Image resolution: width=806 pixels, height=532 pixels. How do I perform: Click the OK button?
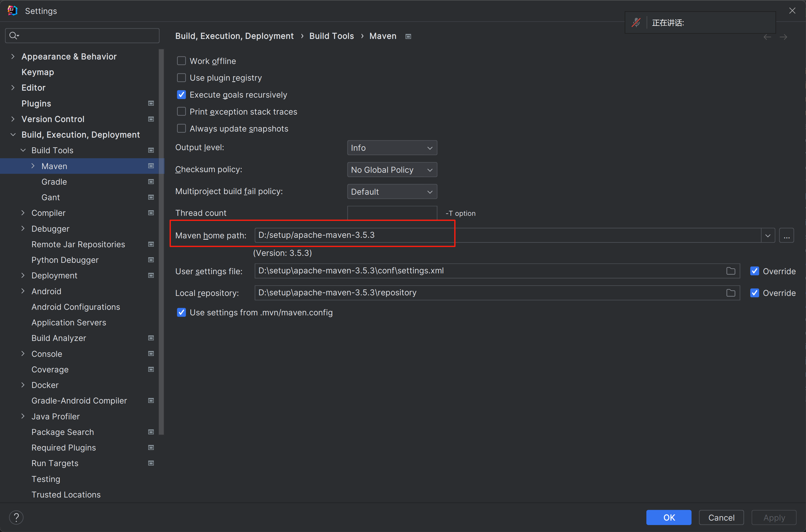669,518
